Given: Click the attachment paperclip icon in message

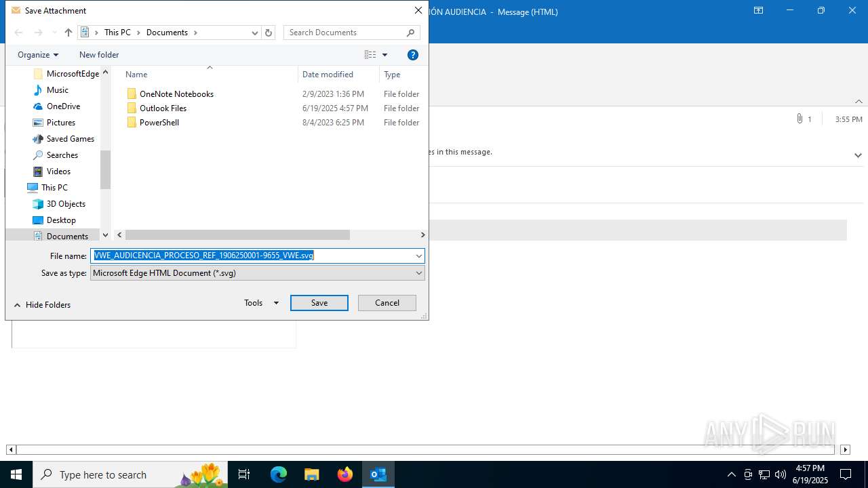Looking at the screenshot, I should click(800, 119).
